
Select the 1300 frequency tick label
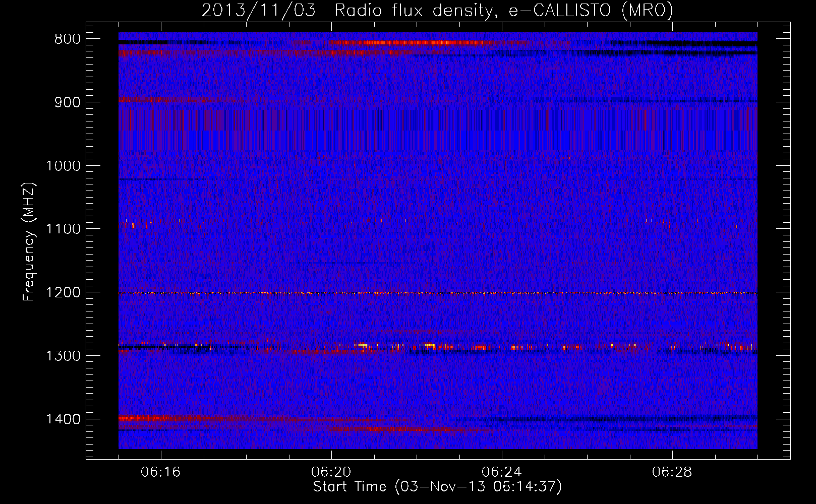(x=63, y=356)
